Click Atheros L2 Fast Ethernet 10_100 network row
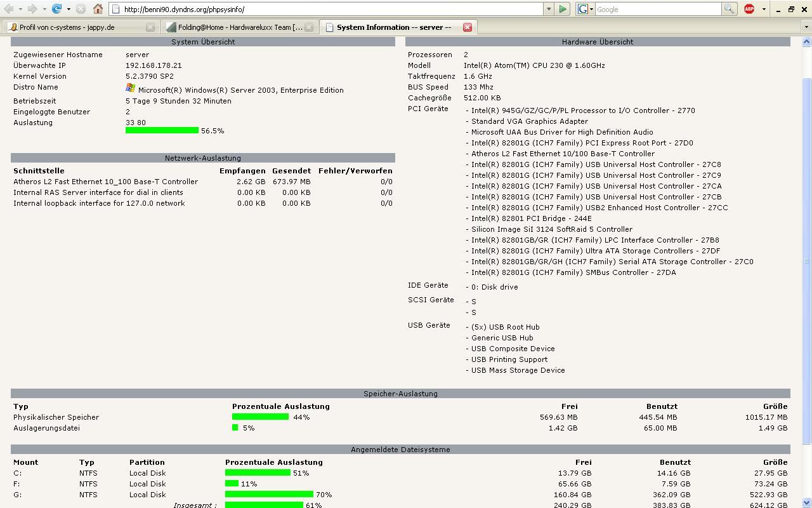This screenshot has width=812, height=508. 203,181
